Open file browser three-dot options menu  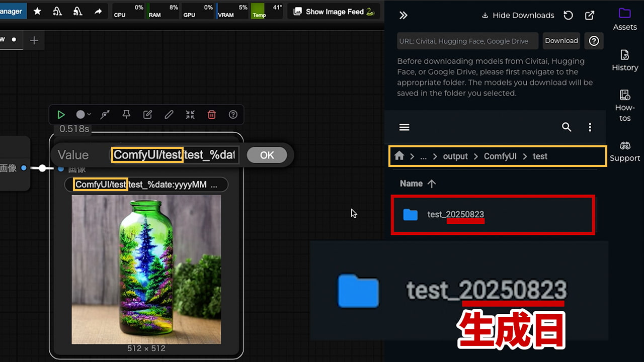590,127
